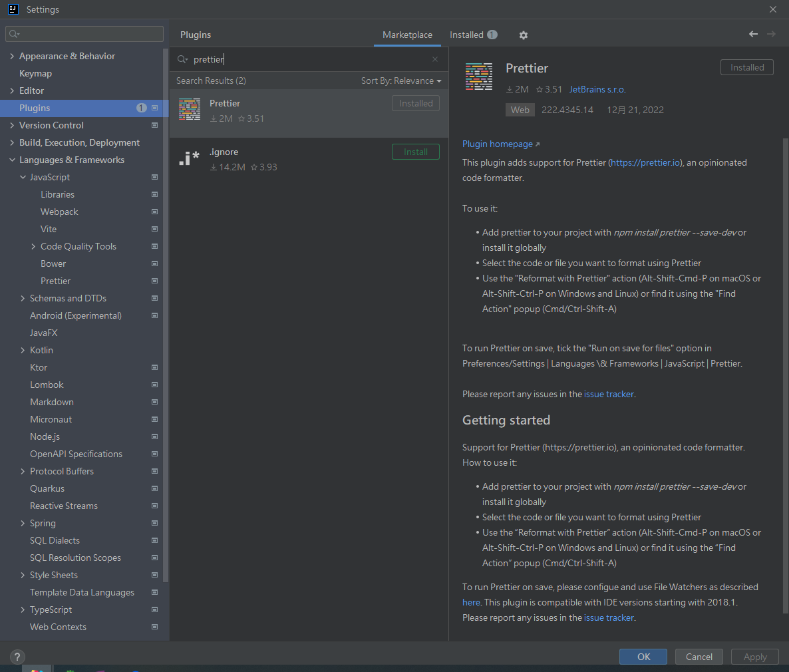Click project-level icon beside Markdown
Image resolution: width=789 pixels, height=672 pixels.
pos(154,402)
